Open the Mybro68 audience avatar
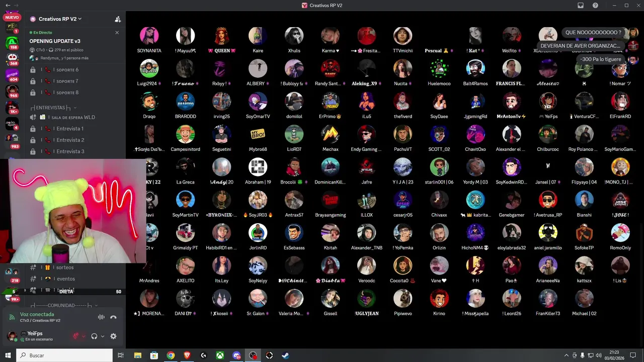Viewport: 644px width, 362px height. point(258,134)
